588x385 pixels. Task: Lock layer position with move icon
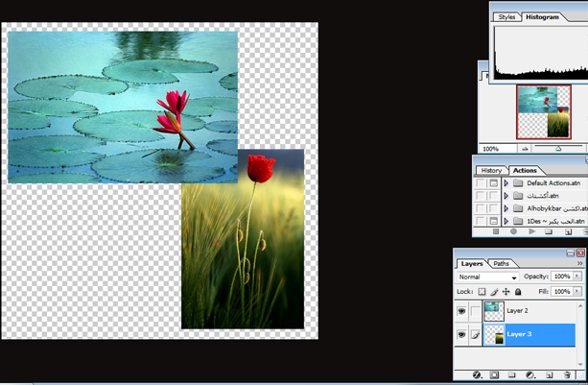506,291
